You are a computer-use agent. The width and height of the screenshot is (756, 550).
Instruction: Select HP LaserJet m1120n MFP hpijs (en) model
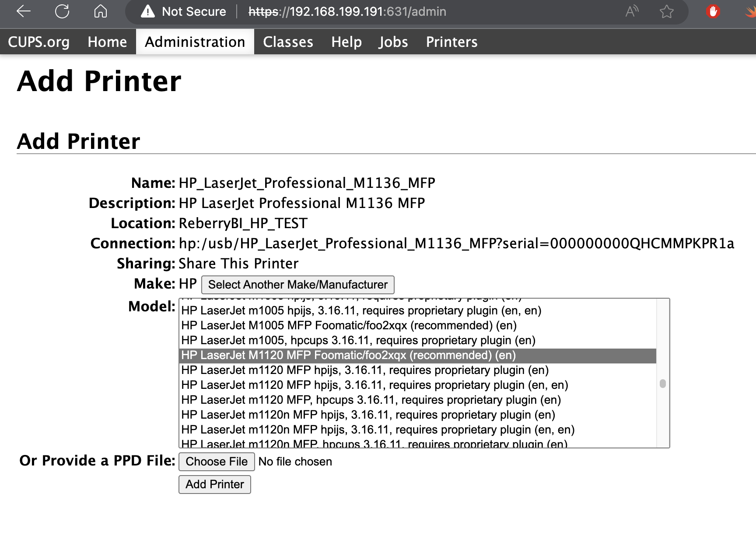pyautogui.click(x=418, y=415)
